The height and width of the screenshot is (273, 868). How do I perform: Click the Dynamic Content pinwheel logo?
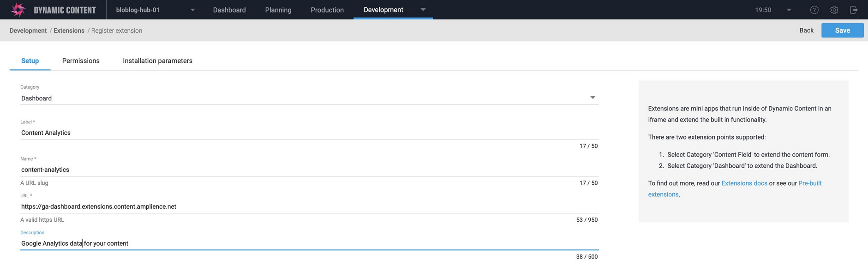click(18, 10)
